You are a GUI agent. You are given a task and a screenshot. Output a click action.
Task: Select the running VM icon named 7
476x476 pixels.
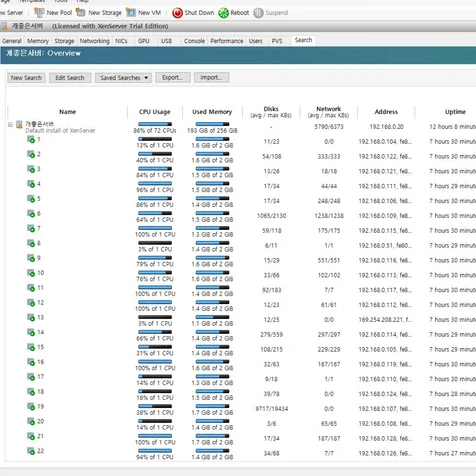click(x=31, y=229)
